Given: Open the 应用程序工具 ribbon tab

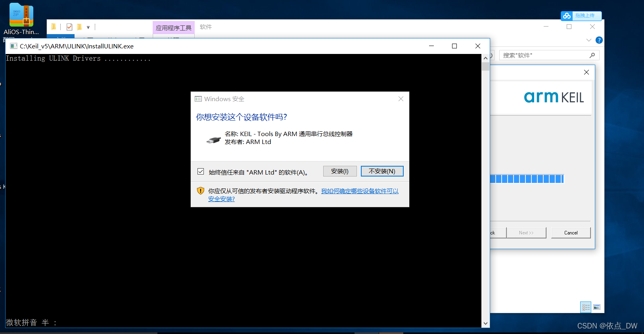Looking at the screenshot, I should pos(174,28).
